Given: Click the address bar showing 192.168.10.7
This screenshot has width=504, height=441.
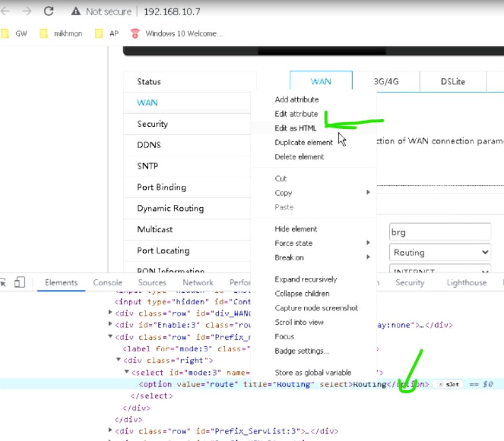Looking at the screenshot, I should [171, 12].
